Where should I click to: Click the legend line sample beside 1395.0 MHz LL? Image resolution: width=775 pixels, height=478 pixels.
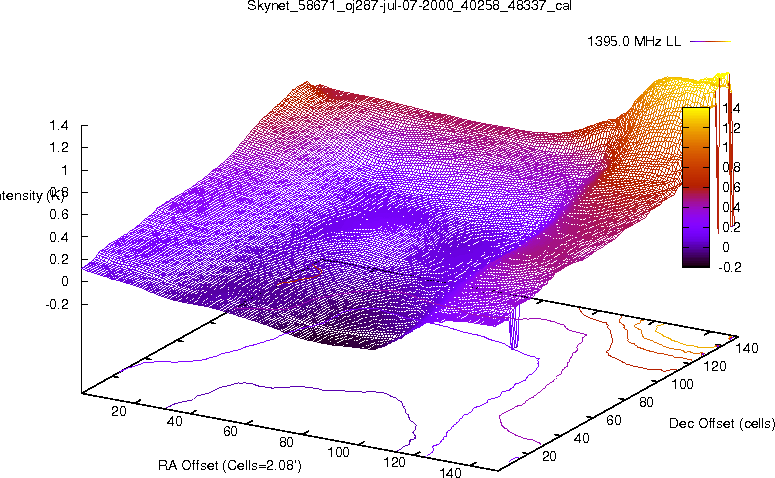(710, 42)
